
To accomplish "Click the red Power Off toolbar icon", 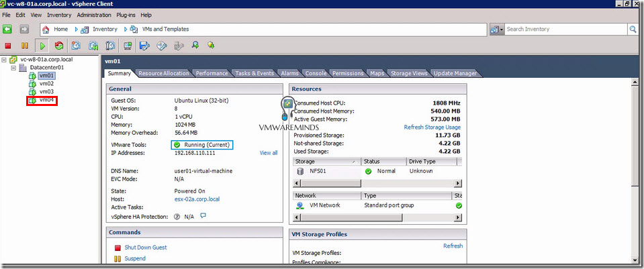I will click(x=9, y=46).
